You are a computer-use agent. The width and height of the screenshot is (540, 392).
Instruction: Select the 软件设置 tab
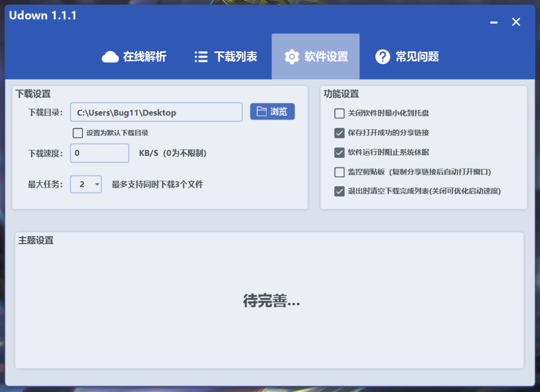tap(316, 57)
